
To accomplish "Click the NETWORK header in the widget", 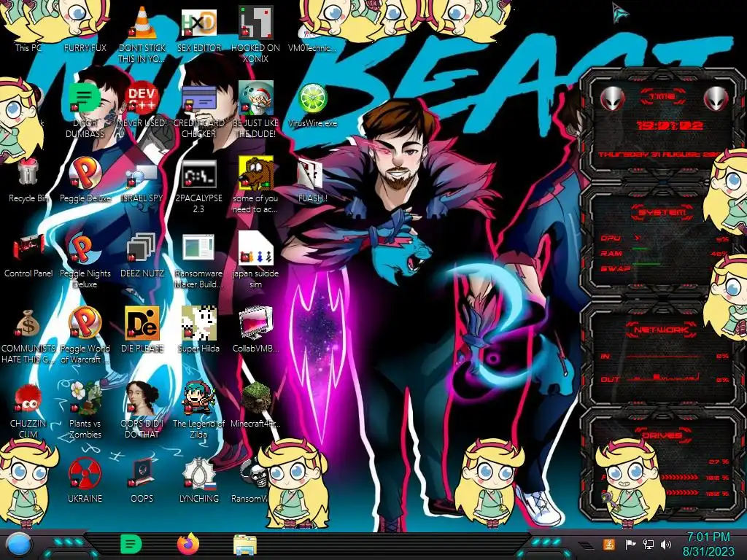I will pos(662,329).
